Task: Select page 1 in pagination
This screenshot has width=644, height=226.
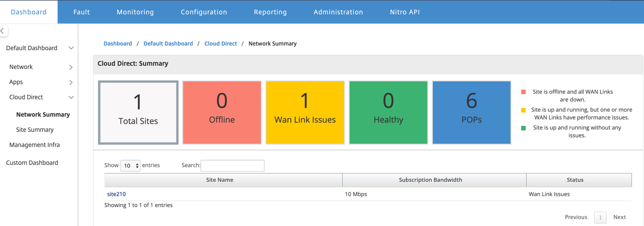Action: coord(600,217)
